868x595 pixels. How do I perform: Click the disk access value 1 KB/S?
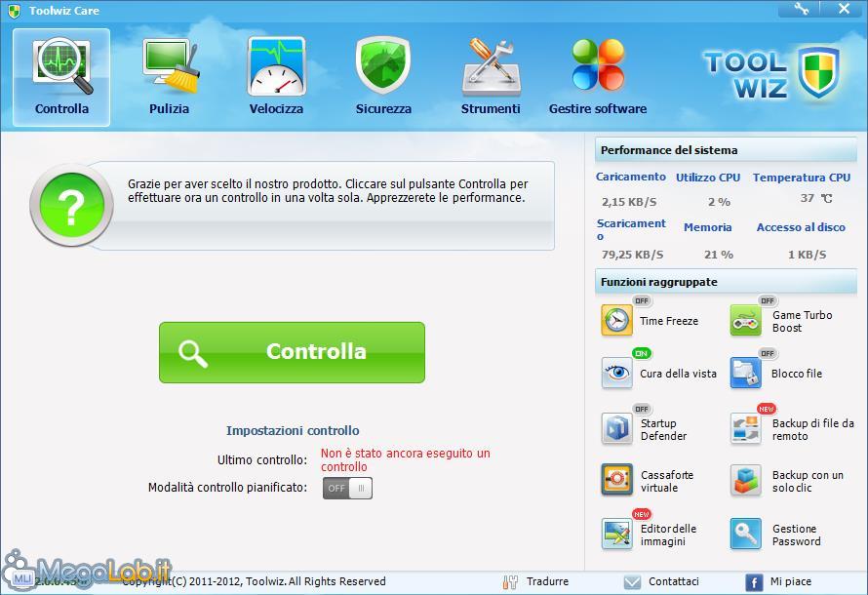[x=808, y=255]
